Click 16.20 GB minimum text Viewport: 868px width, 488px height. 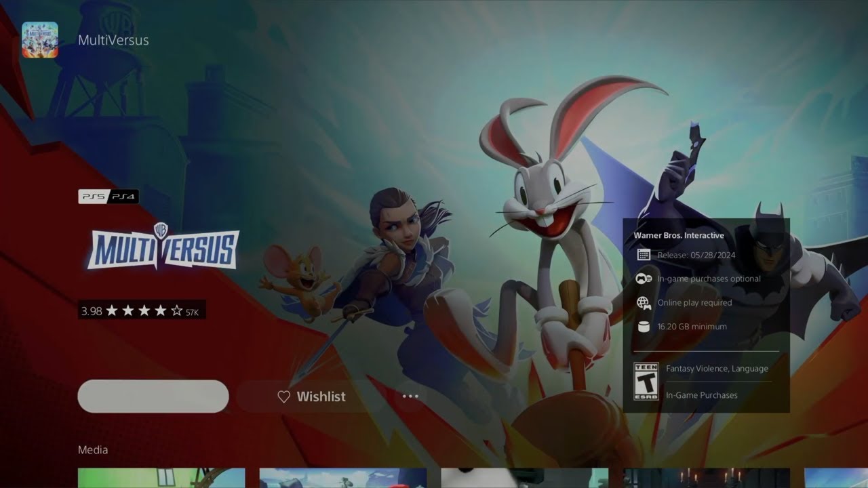(692, 327)
